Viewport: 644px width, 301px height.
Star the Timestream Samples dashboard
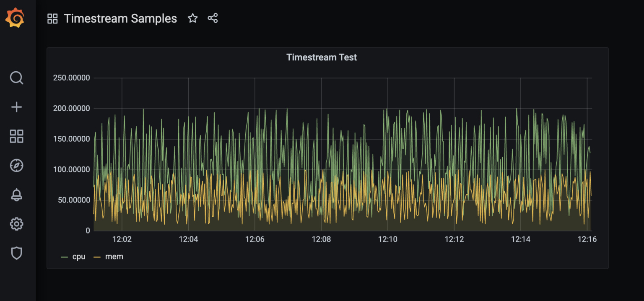pyautogui.click(x=192, y=18)
